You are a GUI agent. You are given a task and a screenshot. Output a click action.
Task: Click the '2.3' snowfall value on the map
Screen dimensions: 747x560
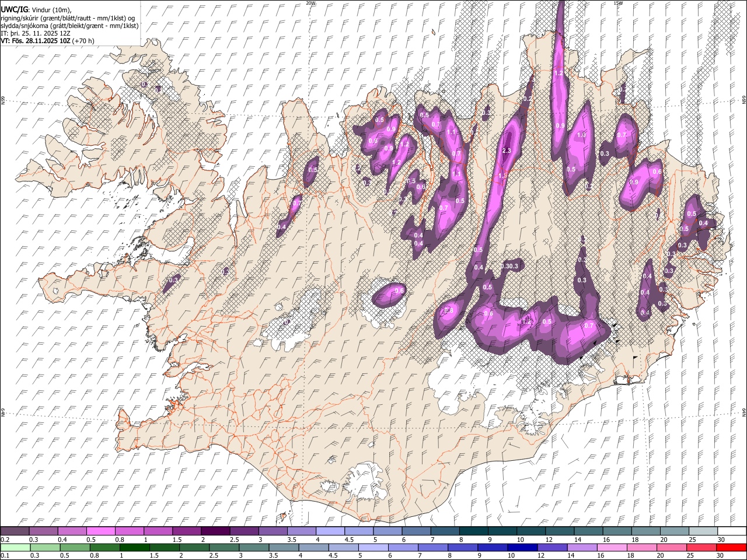tap(507, 151)
